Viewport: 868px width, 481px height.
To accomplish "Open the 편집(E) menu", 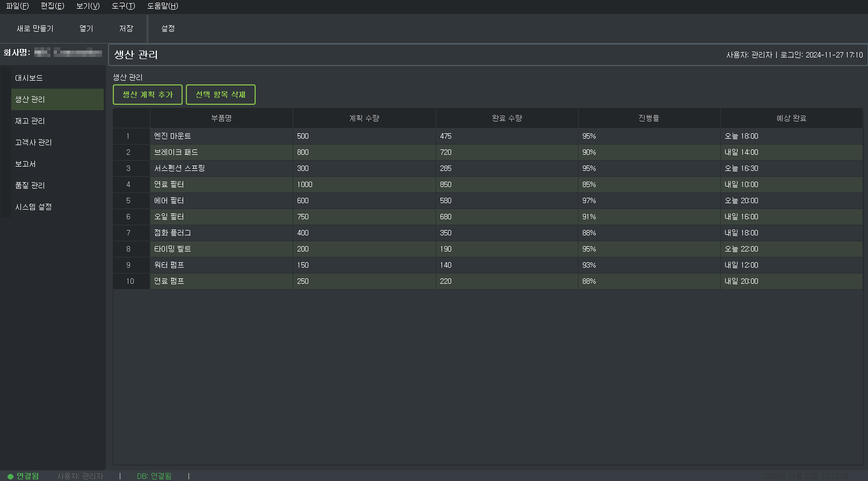I will pyautogui.click(x=52, y=6).
